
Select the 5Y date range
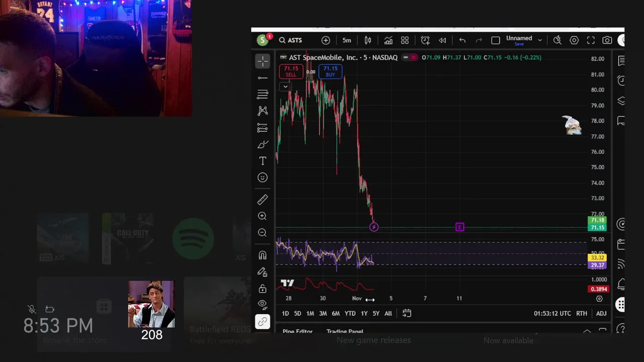[376, 313]
